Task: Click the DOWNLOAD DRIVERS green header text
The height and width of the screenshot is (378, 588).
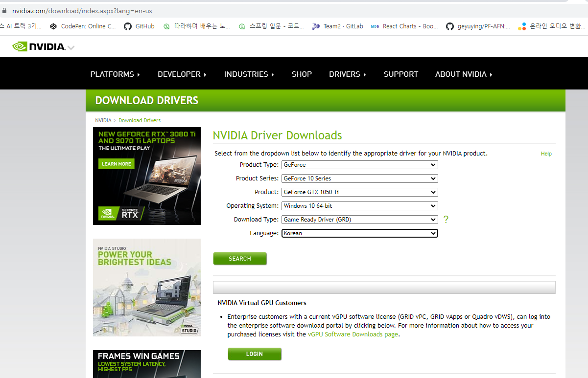Action: (147, 101)
